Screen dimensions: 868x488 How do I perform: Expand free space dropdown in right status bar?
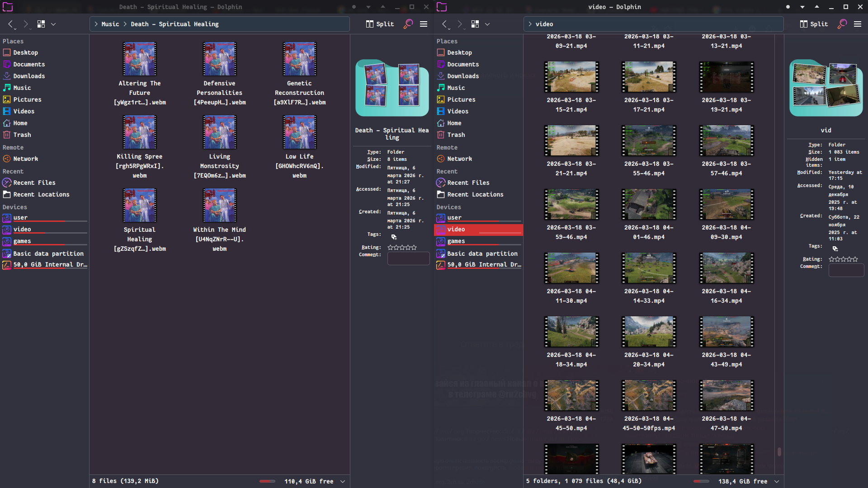pos(777,481)
